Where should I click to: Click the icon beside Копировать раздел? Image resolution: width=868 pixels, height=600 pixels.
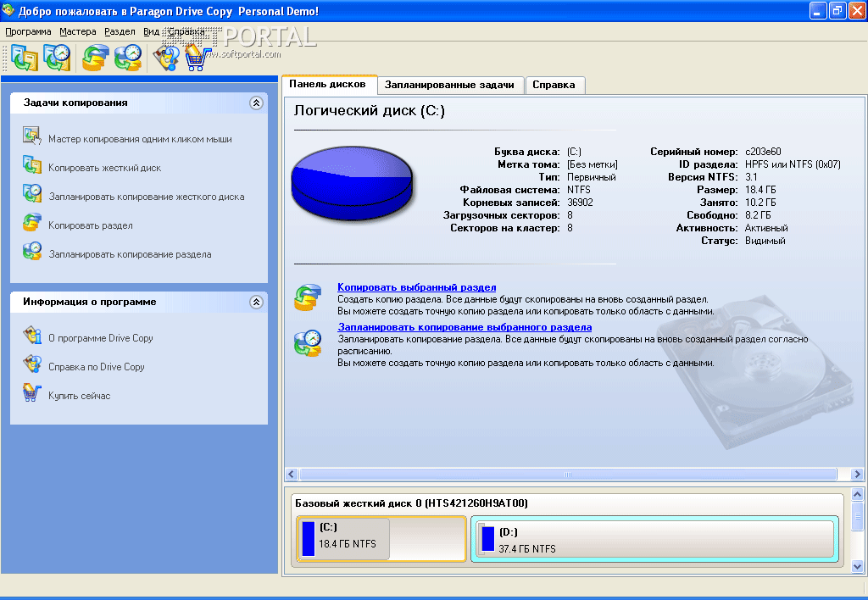point(32,222)
